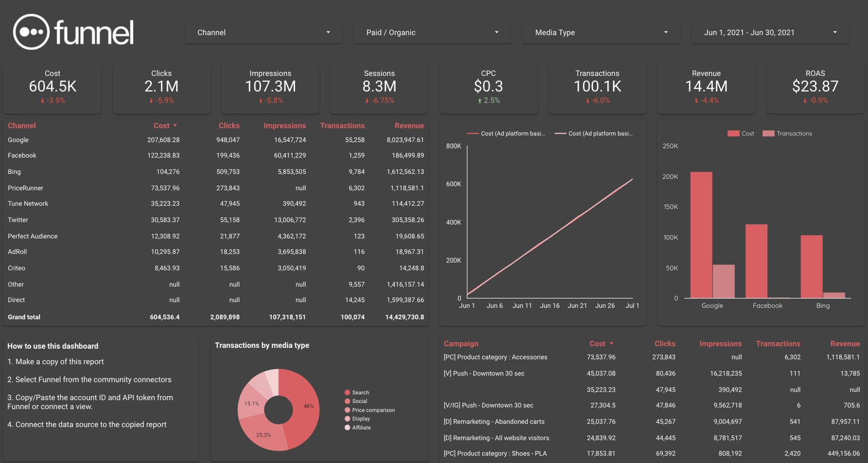Screen dimensions: 868x463
Task: Click the Facebook cost bar in bar chart
Action: (x=757, y=261)
